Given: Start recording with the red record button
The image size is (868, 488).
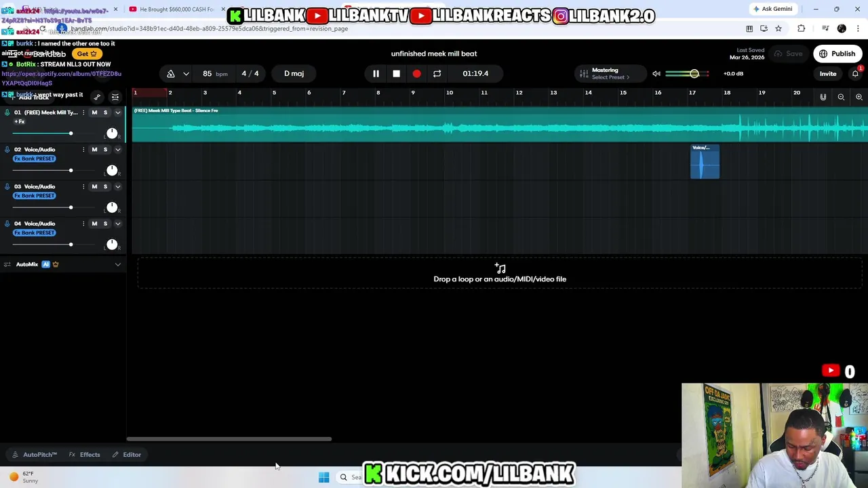Looking at the screenshot, I should pyautogui.click(x=416, y=73).
